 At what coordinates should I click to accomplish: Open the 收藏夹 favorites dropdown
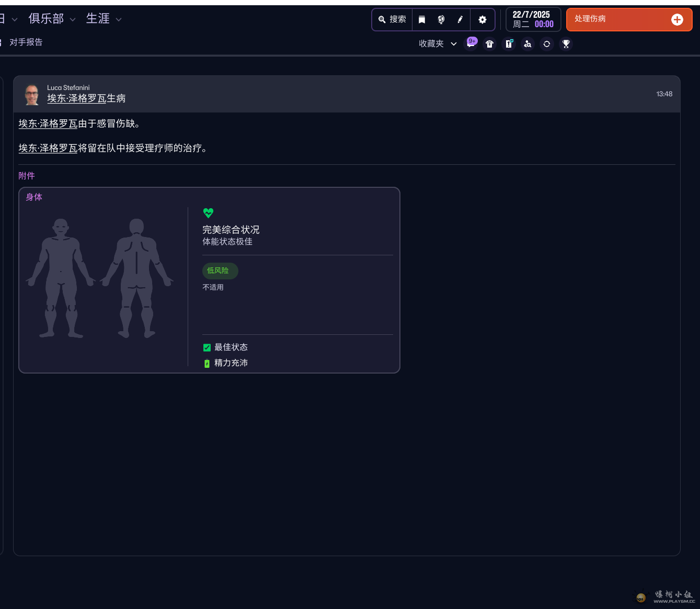(437, 44)
